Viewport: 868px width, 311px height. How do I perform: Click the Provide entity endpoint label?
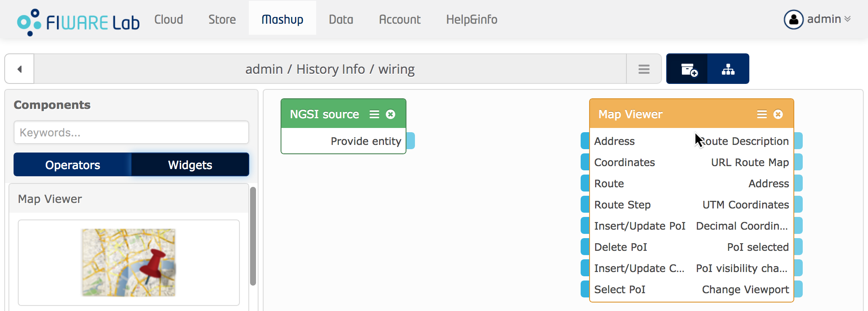click(x=366, y=141)
